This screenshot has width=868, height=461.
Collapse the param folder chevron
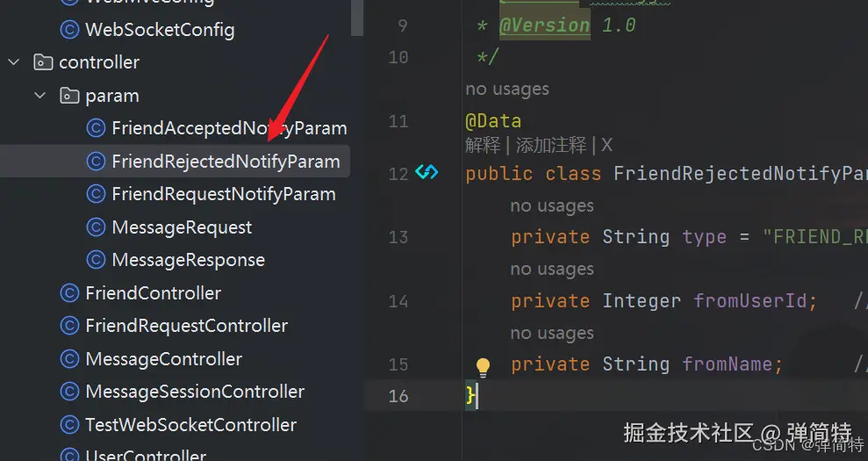39,96
